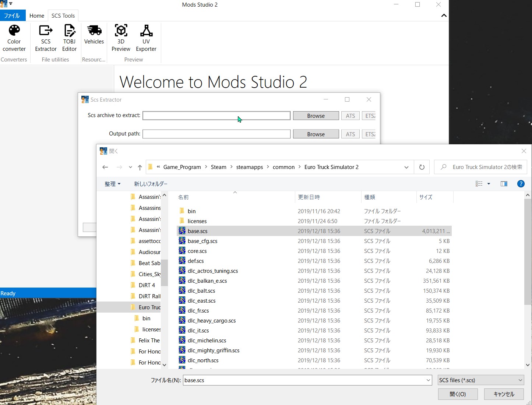532x405 pixels.
Task: Collapse the ribbon with the chevron
Action: [x=444, y=15]
